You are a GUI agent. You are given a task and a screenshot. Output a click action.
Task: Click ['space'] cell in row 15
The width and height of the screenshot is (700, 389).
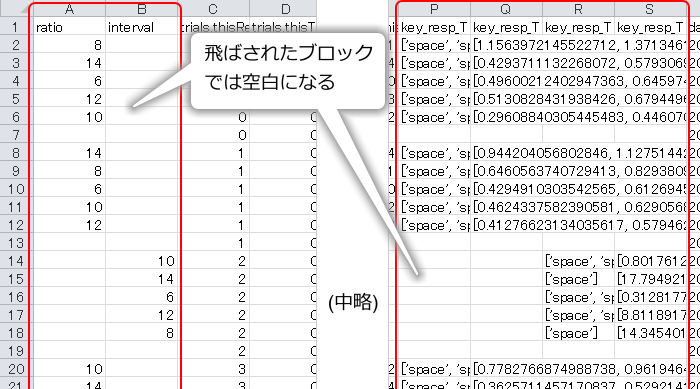579,279
